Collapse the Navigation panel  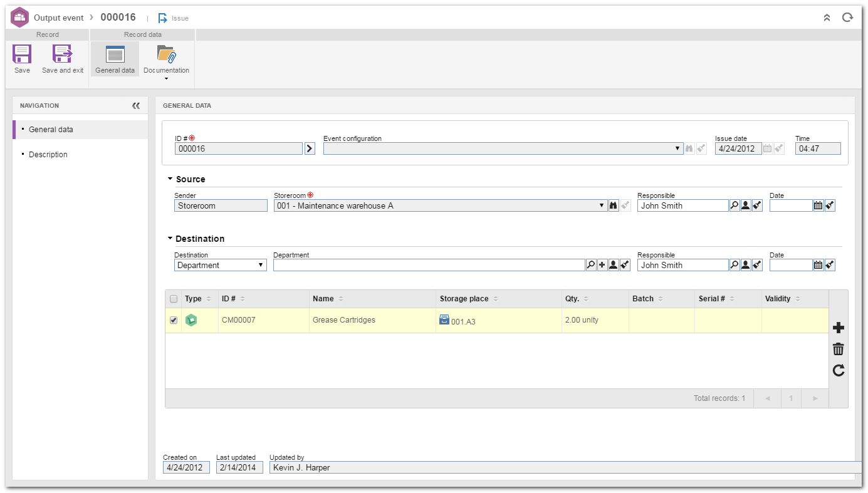[x=136, y=106]
